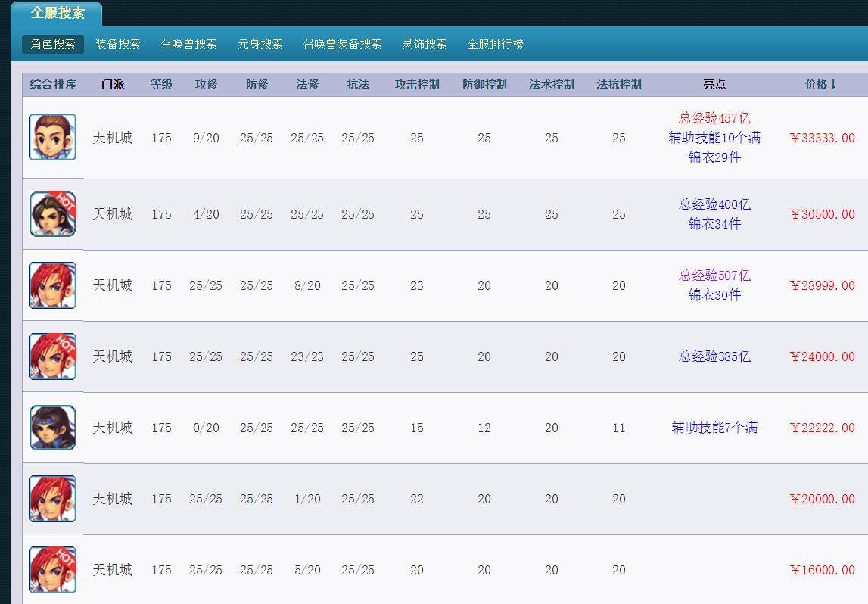The width and height of the screenshot is (868, 604).
Task: Open HOT character avatar priced ¥30500.00
Action: [52, 213]
